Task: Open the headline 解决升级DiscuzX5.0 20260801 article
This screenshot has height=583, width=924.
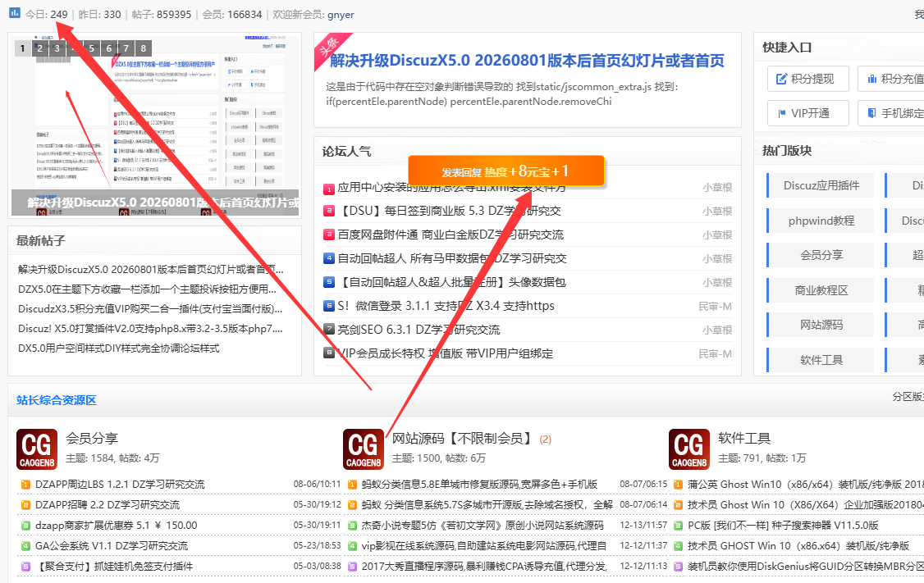Action: click(527, 61)
